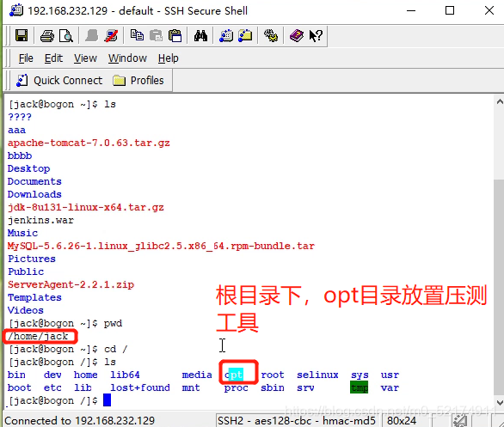Maximize the SSH Secure Shell window
The width and height of the screenshot is (504, 427).
450,10
